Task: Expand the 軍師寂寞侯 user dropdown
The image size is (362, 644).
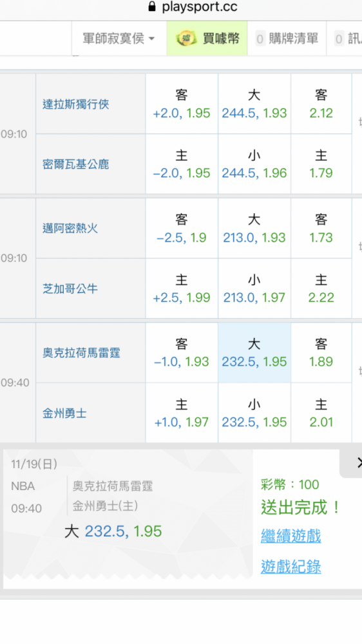Action: [x=119, y=39]
